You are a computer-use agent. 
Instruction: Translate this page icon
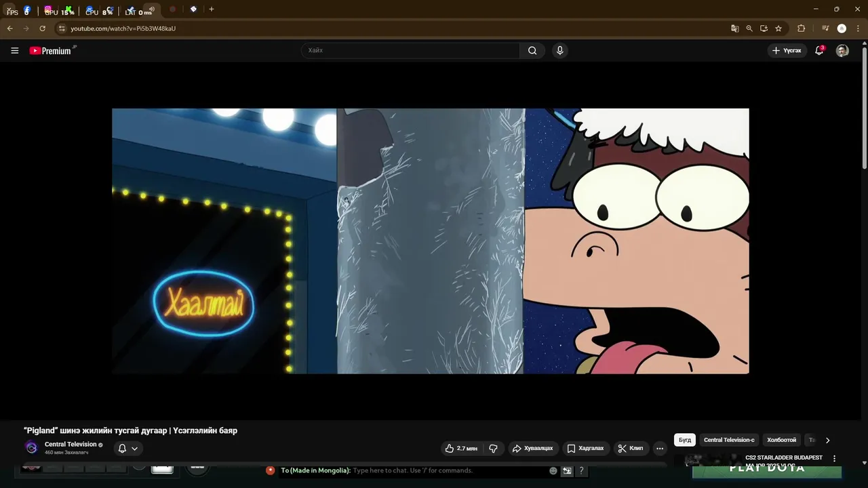(734, 28)
